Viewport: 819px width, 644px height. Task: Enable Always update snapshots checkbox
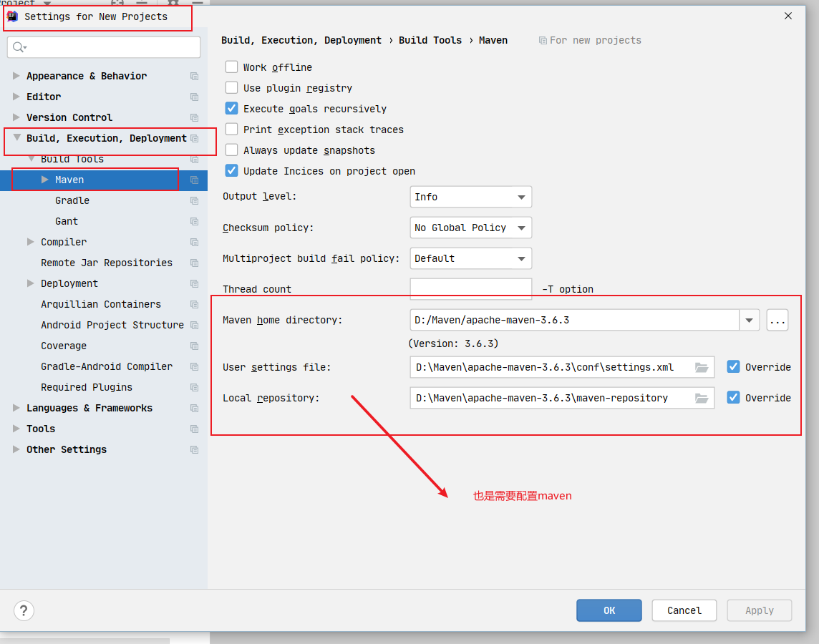point(231,150)
